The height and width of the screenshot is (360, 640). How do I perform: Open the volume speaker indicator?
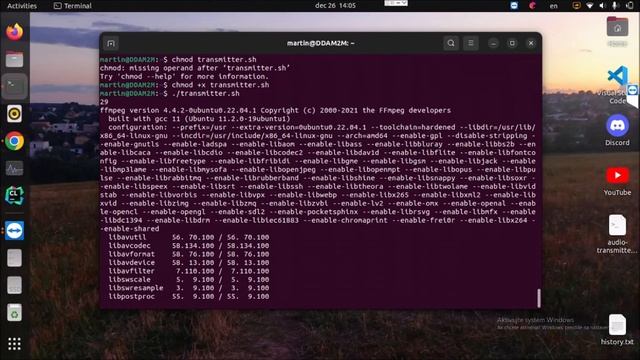coord(602,6)
